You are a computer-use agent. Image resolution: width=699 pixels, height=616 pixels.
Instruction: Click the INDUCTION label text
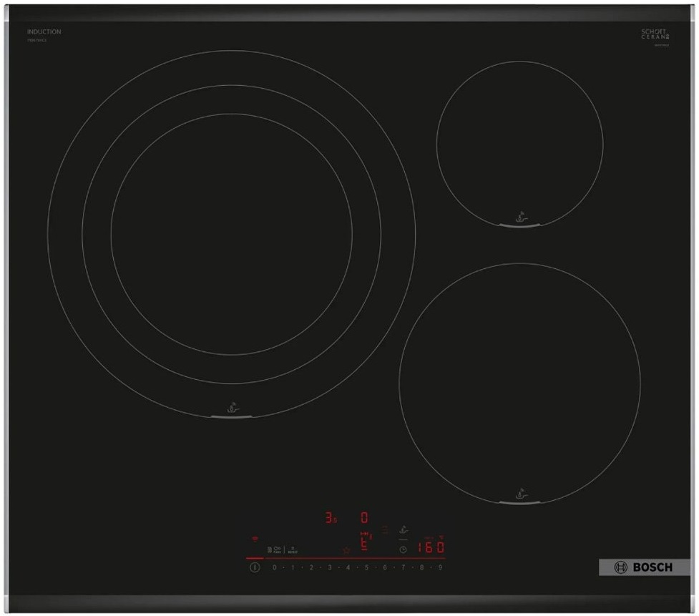44,32
